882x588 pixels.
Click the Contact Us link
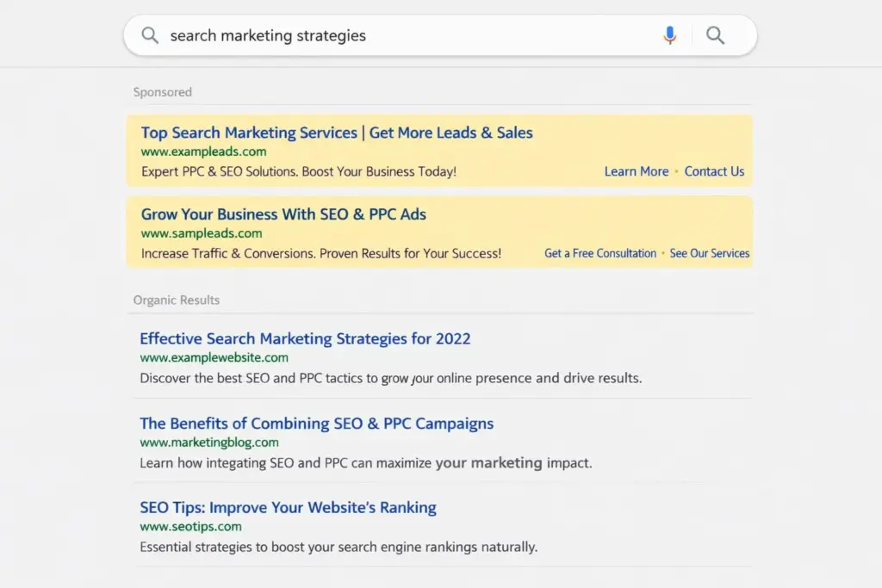point(714,171)
